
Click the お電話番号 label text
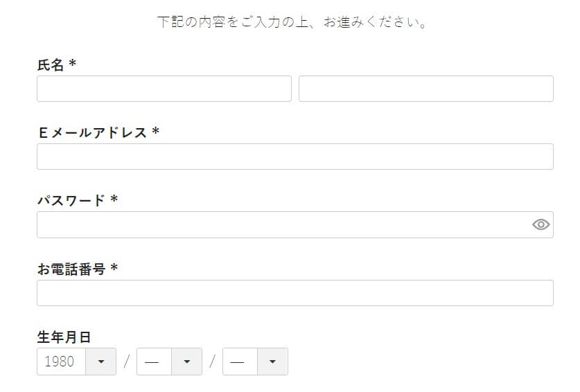pyautogui.click(x=71, y=269)
